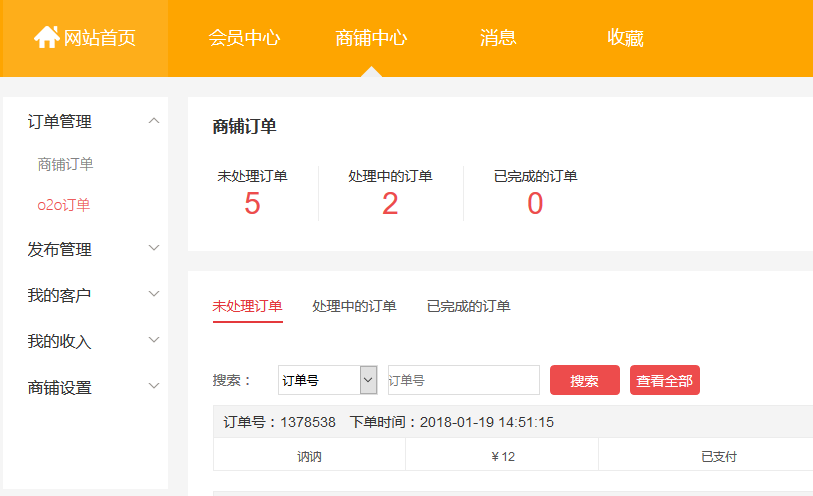Viewport: 813px width, 496px height.
Task: Open the 订单号 search type dropdown
Action: [327, 380]
